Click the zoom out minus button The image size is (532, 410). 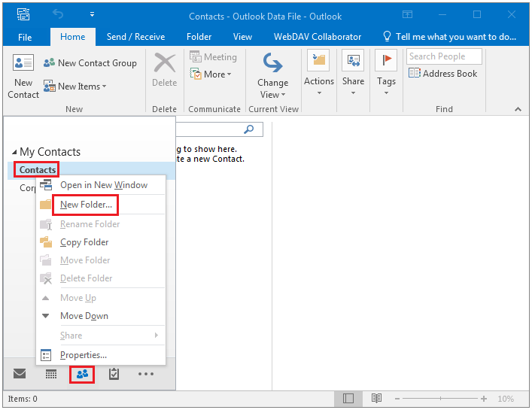[397, 399]
